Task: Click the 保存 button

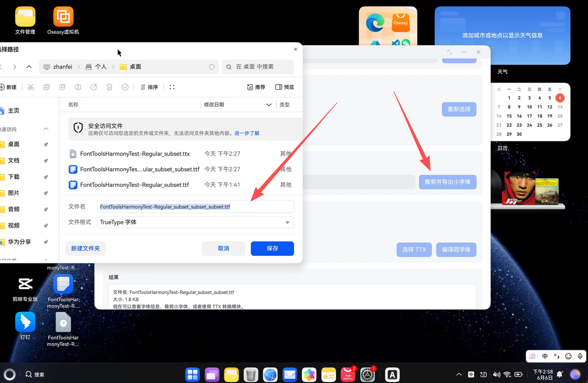Action: [272, 248]
